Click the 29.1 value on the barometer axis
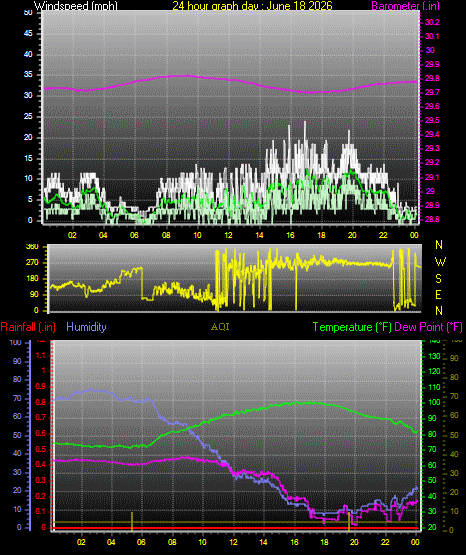This screenshot has height=555, width=466. 432,177
